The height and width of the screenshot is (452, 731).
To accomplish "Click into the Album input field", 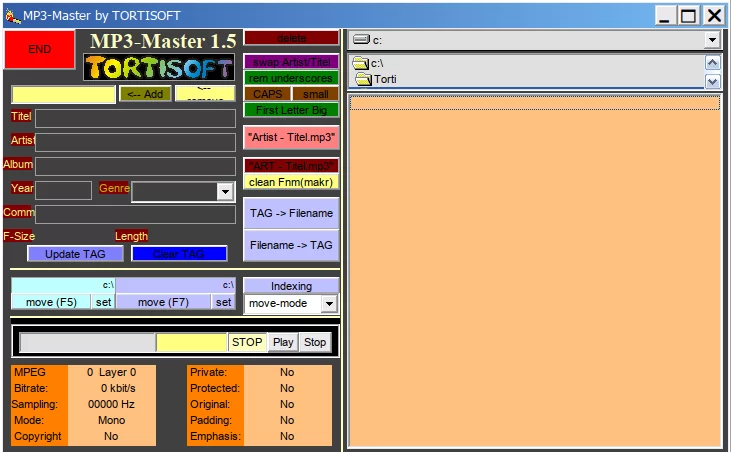I will pos(135,166).
